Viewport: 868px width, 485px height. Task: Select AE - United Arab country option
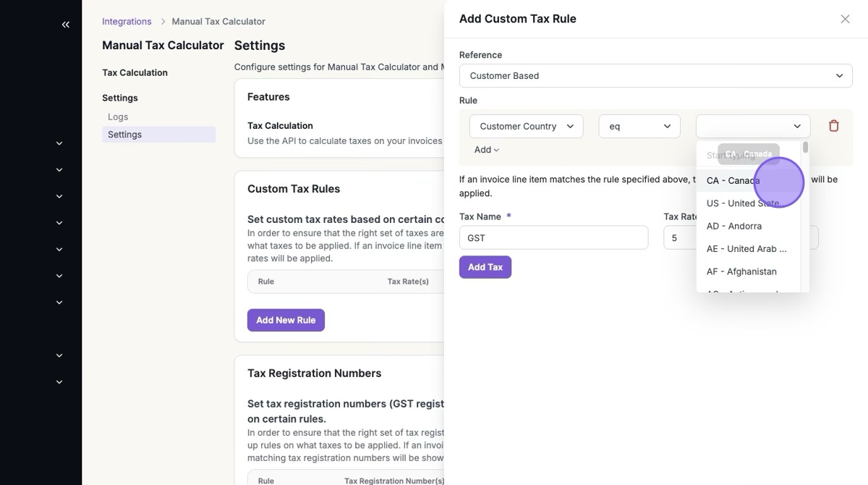coord(746,248)
